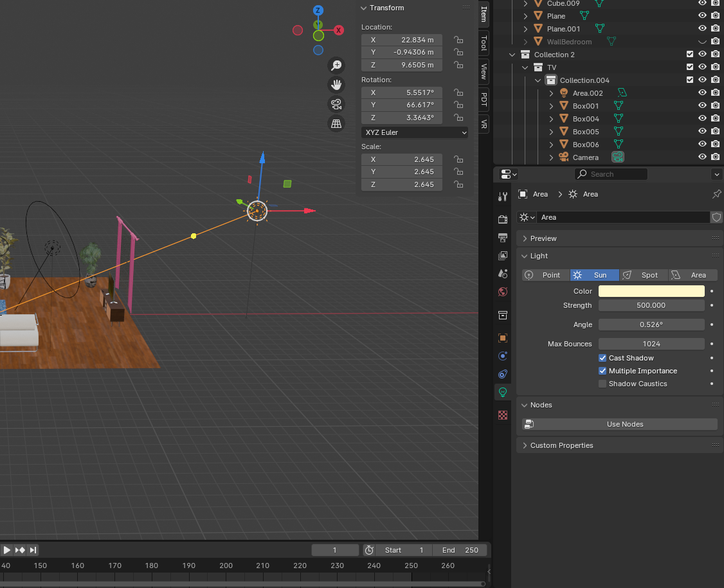Switch to the View sidebar tab

pos(484,71)
